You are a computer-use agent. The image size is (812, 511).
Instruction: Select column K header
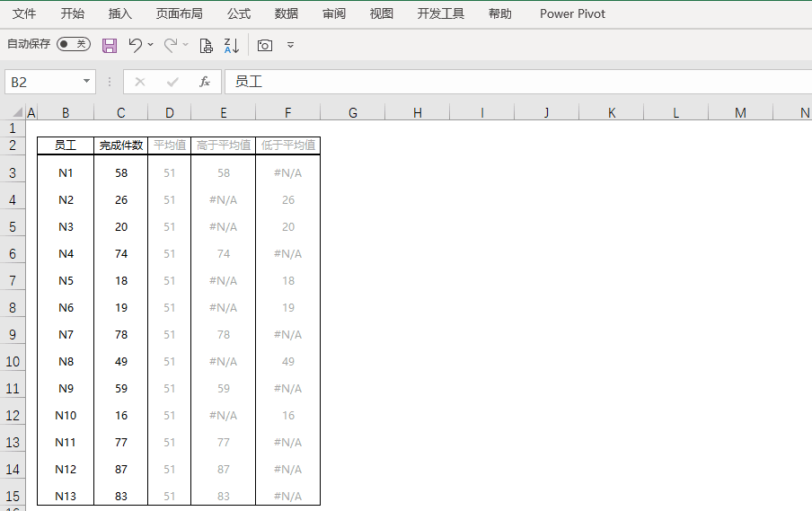pos(612,112)
